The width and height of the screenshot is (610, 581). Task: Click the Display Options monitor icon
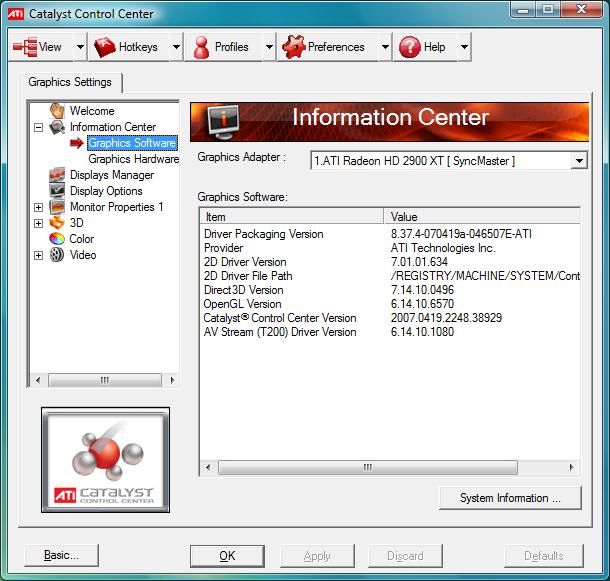coord(57,191)
